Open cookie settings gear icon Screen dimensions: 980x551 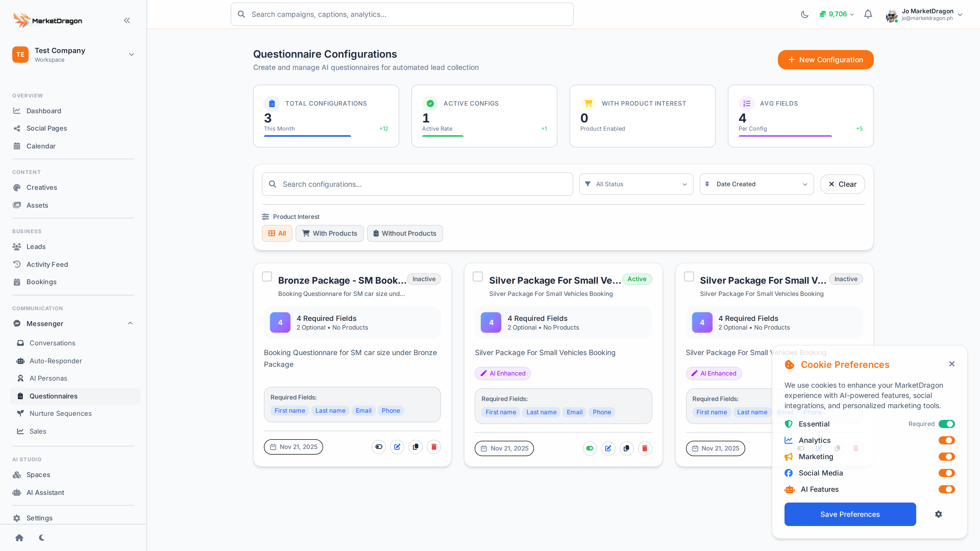[x=939, y=514]
